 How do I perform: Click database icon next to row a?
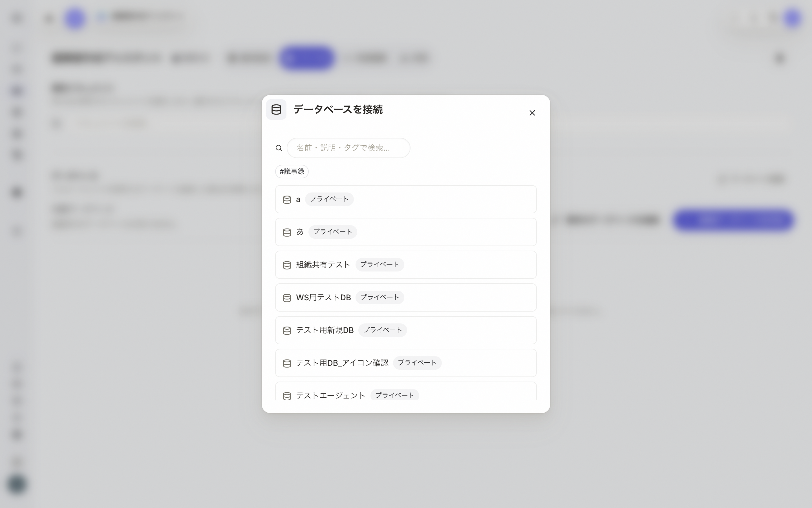point(287,200)
